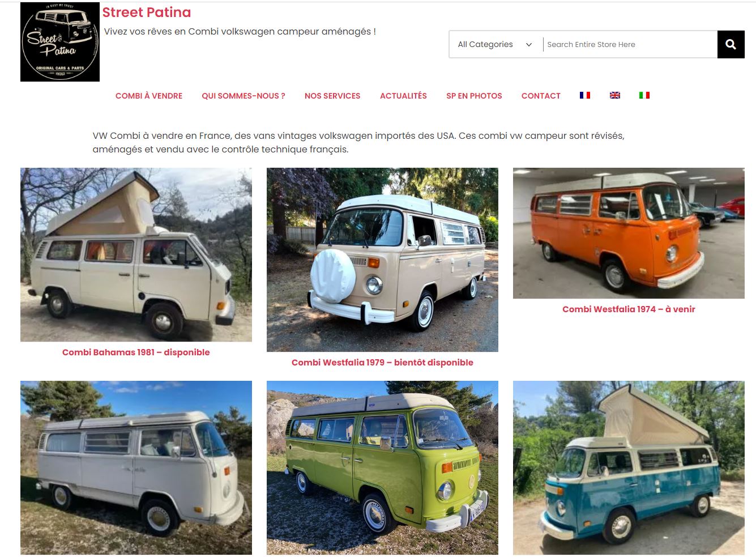
Task: Open the SP en photos page
Action: point(474,96)
